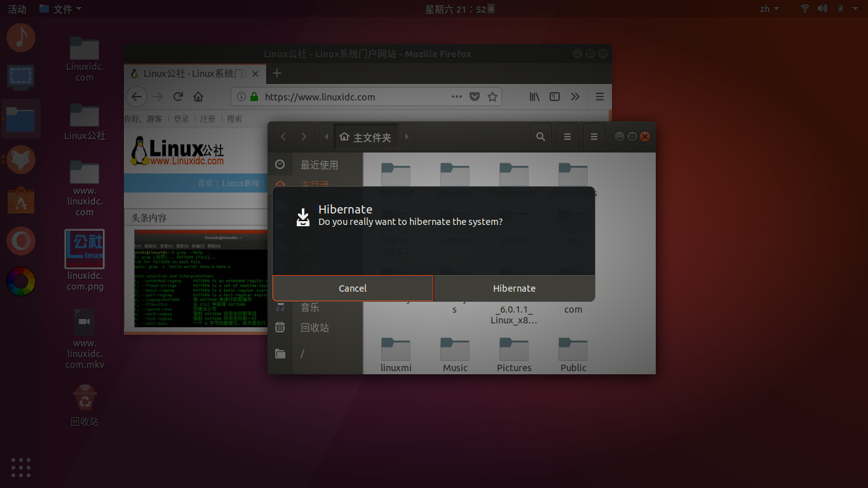This screenshot has height=488, width=868.
Task: Switch to Firefox Linux公社 tab
Action: point(195,74)
